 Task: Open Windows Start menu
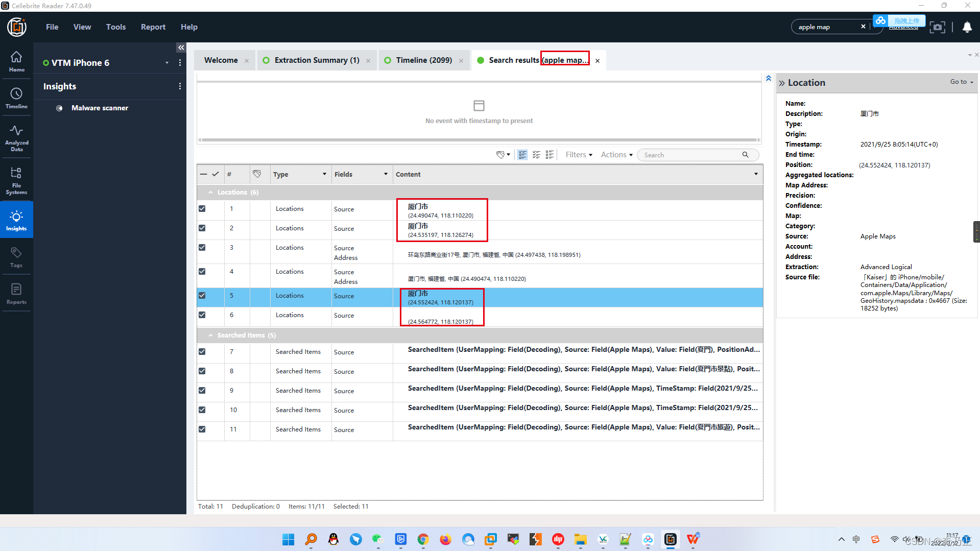pos(288,539)
